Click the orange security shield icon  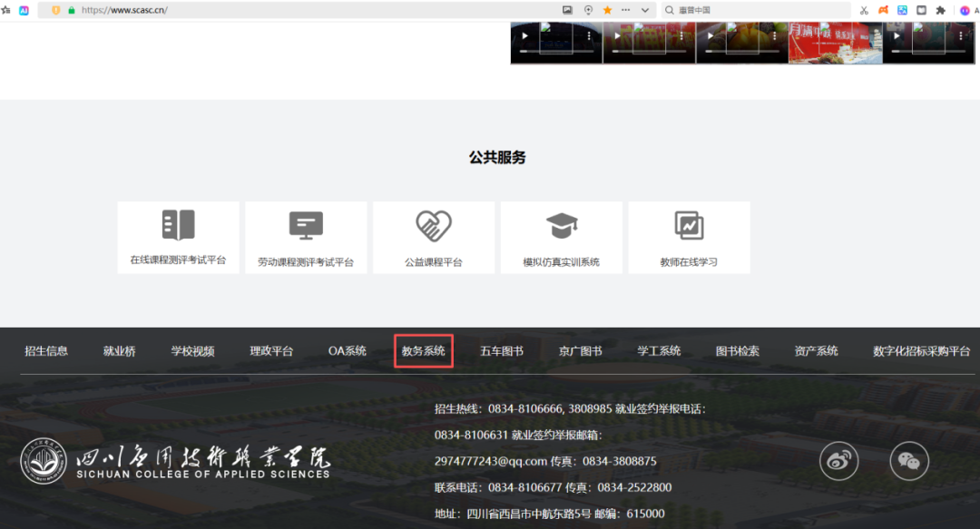click(x=56, y=10)
